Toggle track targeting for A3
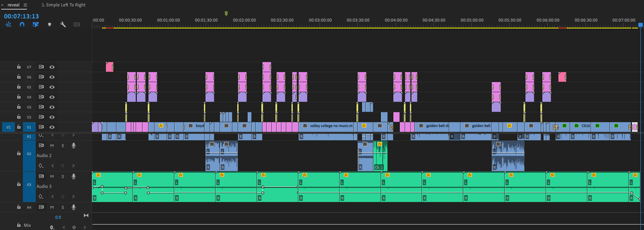This screenshot has width=644, height=230. [x=29, y=184]
